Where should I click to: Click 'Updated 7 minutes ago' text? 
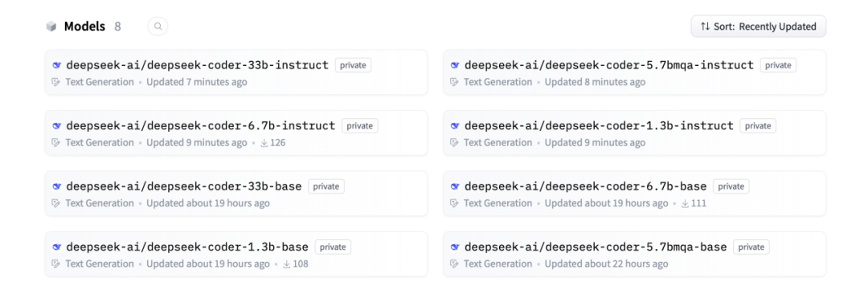pyautogui.click(x=197, y=82)
